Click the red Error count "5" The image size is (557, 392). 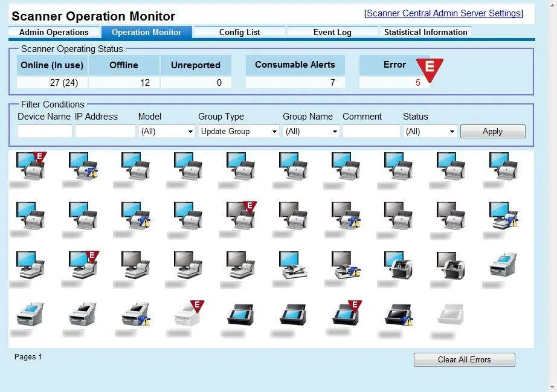[x=418, y=83]
